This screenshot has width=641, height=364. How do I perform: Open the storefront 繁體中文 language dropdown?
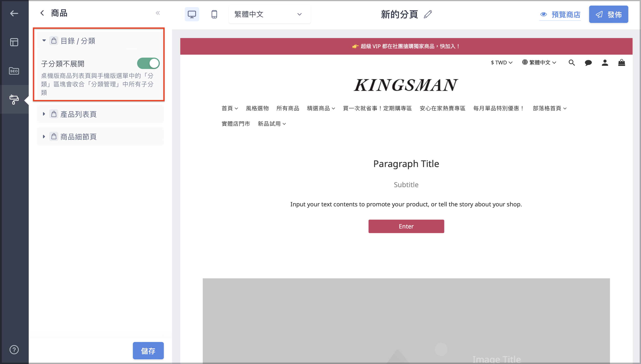click(x=539, y=63)
